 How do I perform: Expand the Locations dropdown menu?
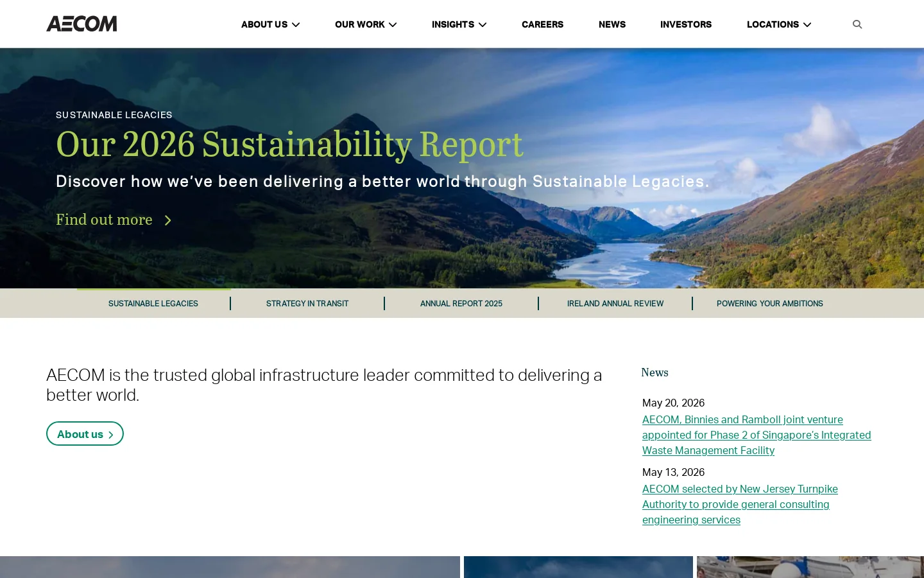point(779,24)
